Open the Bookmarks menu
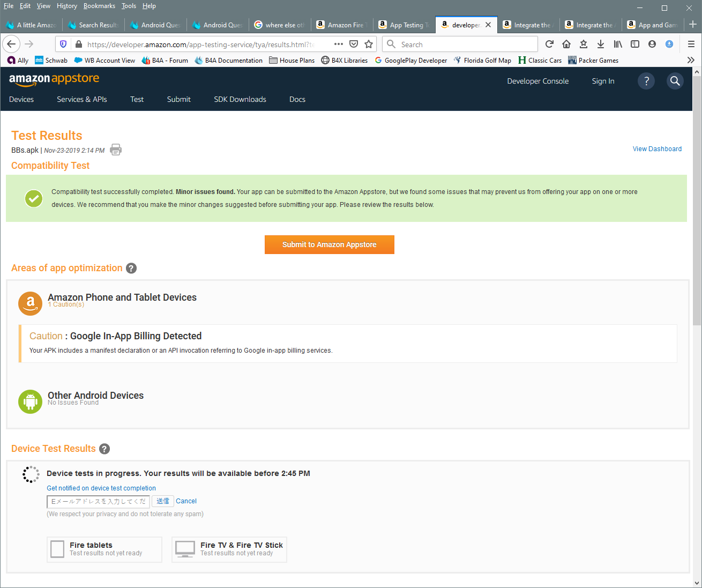This screenshot has height=588, width=702. point(99,6)
